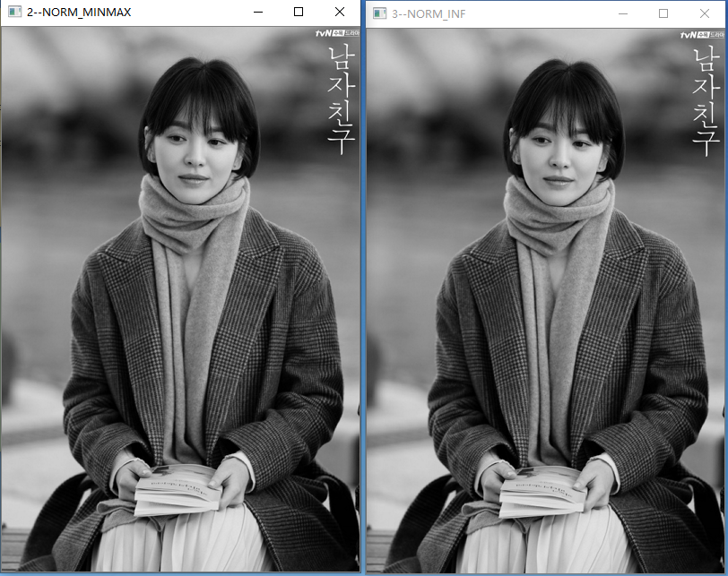Click the image in the NORM_MINMAX window

180,298
